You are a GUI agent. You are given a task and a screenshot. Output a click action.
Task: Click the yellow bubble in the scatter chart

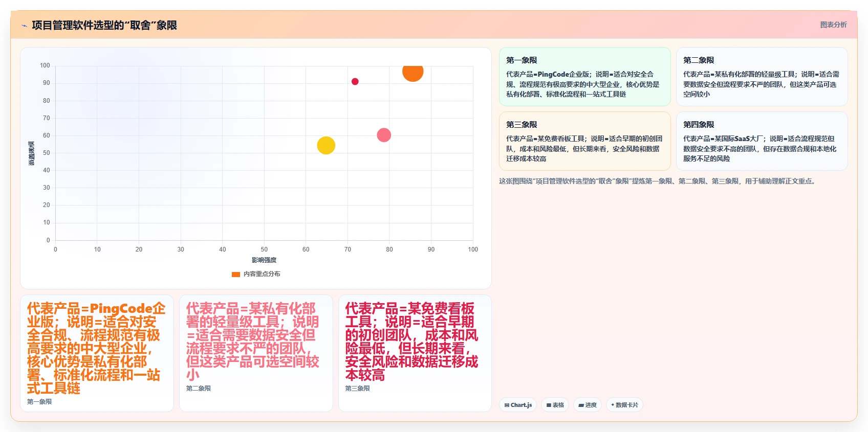click(326, 145)
